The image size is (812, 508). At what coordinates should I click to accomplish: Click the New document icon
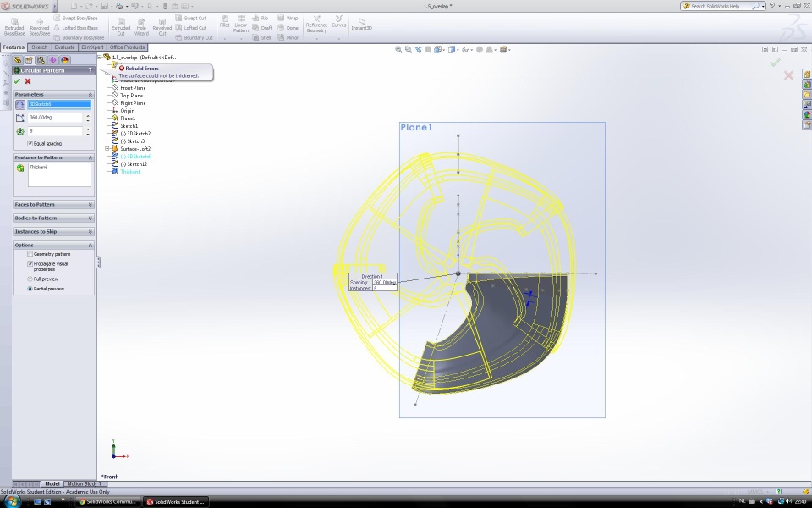pyautogui.click(x=74, y=6)
